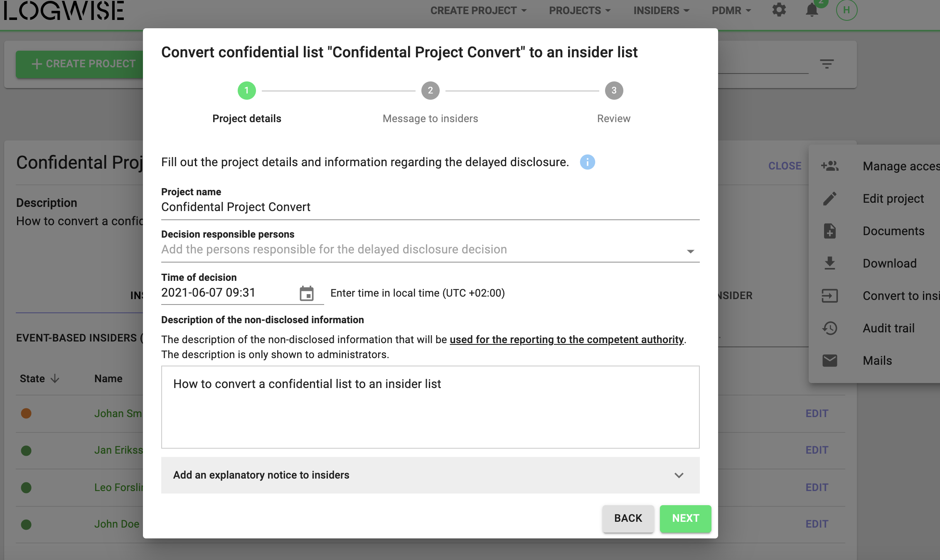Open the user avatar H
The height and width of the screenshot is (560, 940).
click(x=846, y=10)
